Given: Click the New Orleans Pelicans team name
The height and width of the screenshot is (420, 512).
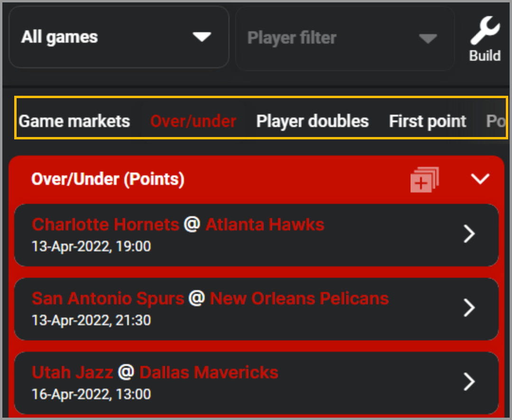Looking at the screenshot, I should 299,299.
